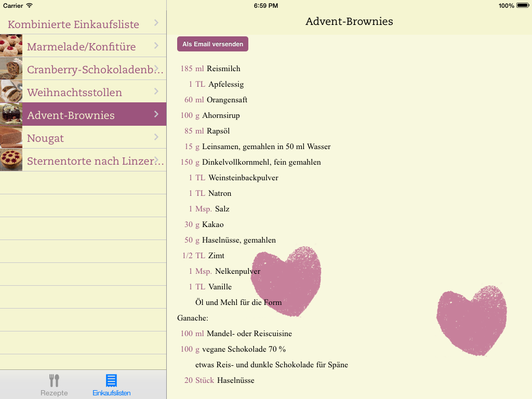Tap the Cranberry-Schokoladenbrot thumbnail image
The height and width of the screenshot is (399, 532).
point(11,69)
